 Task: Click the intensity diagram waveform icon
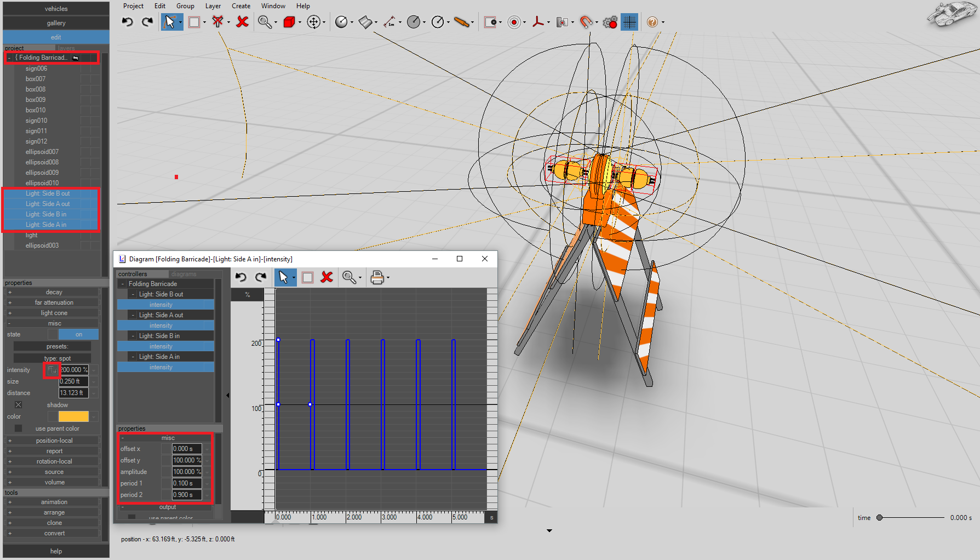[52, 370]
